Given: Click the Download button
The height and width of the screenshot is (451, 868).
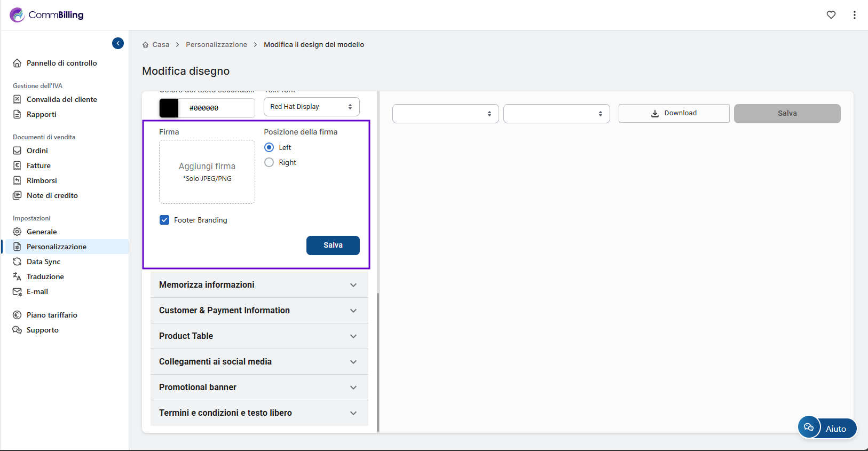Looking at the screenshot, I should pyautogui.click(x=674, y=113).
